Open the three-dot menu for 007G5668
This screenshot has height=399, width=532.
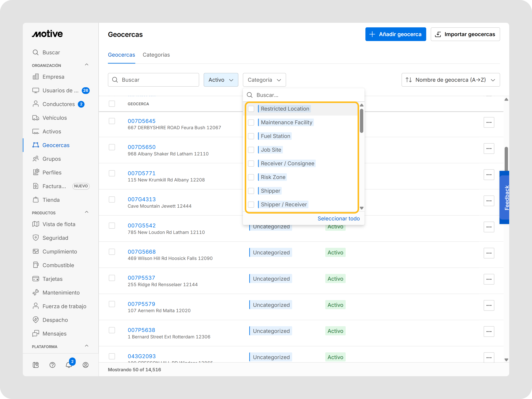pos(488,253)
